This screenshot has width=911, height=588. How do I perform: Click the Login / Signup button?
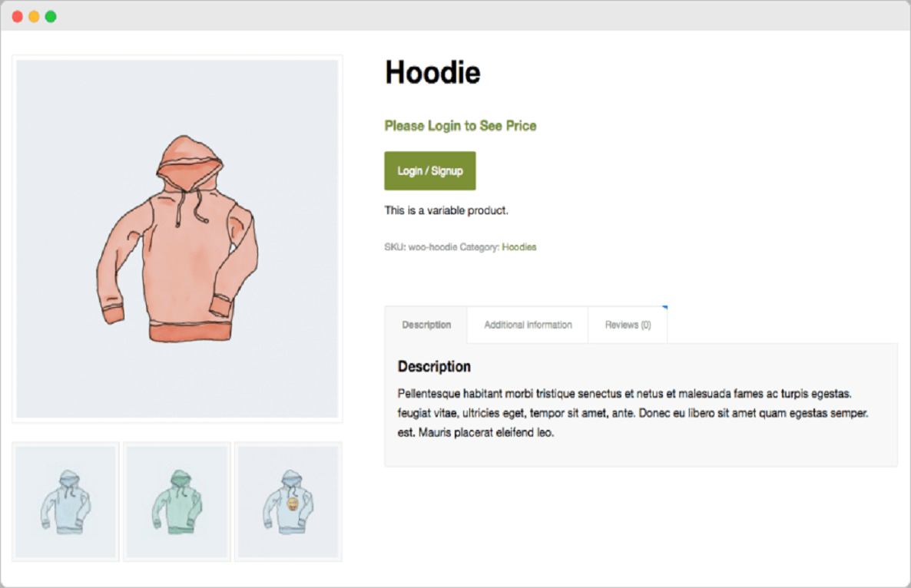point(429,170)
